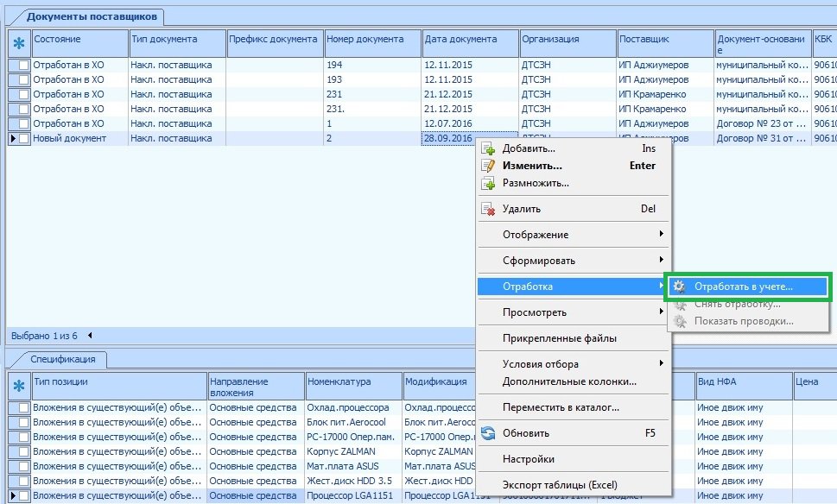837x504 pixels.
Task: Click asterisk select-all icon in Спецификация grid
Action: pos(19,386)
